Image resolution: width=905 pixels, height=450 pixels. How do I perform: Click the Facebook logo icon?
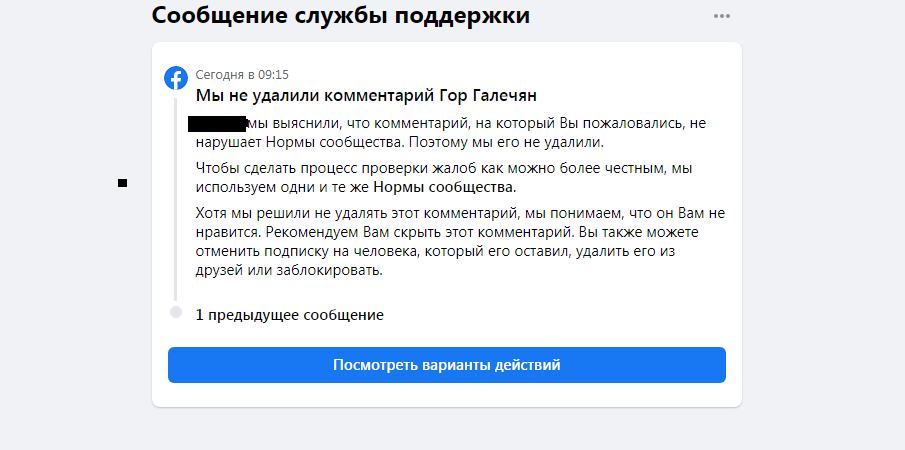[176, 78]
